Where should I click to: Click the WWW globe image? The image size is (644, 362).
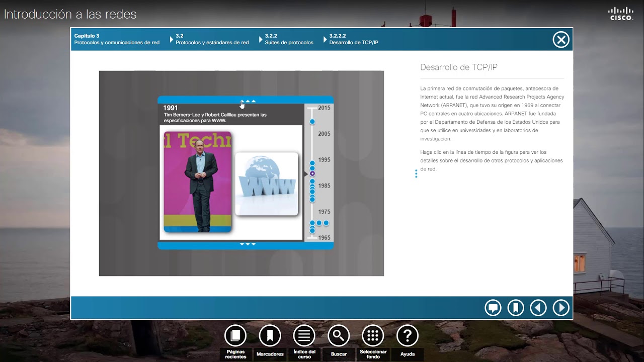pos(267,184)
